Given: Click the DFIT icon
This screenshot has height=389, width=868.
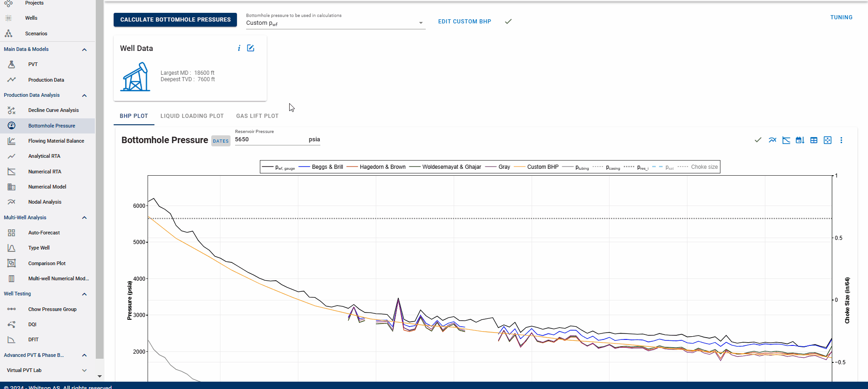Looking at the screenshot, I should [x=11, y=339].
